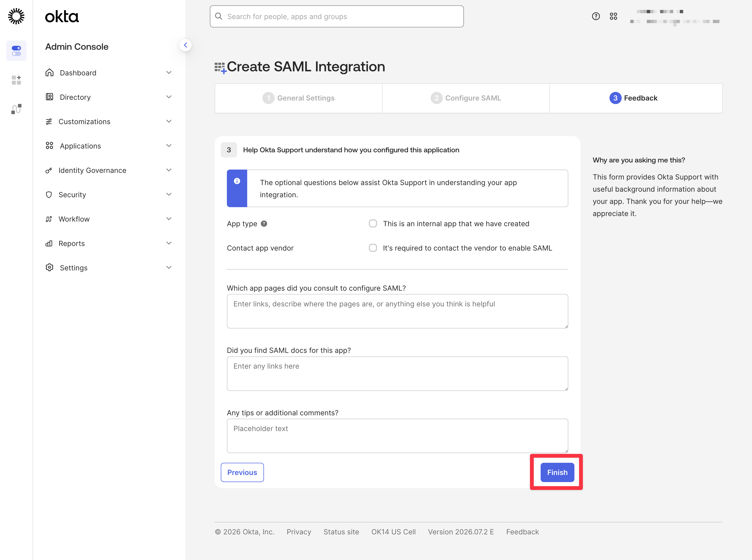Image resolution: width=752 pixels, height=560 pixels.
Task: Click the Reports bar chart icon
Action: (x=49, y=243)
